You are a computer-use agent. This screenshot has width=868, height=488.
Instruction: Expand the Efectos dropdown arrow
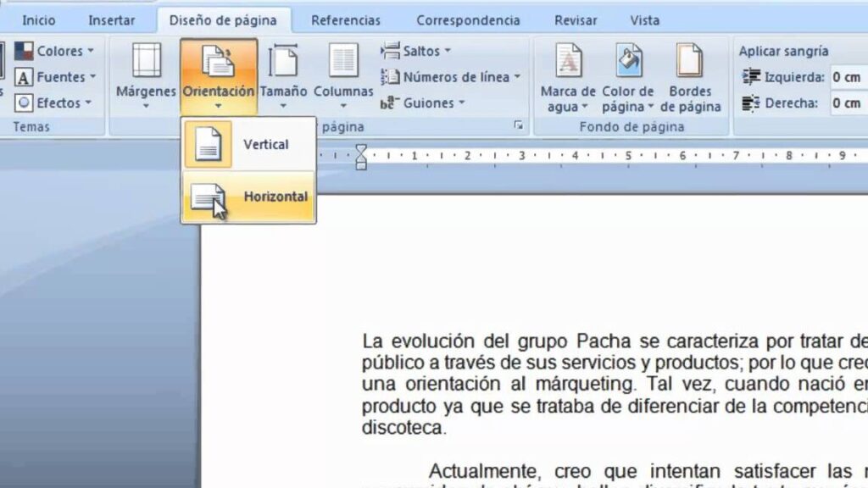click(88, 103)
